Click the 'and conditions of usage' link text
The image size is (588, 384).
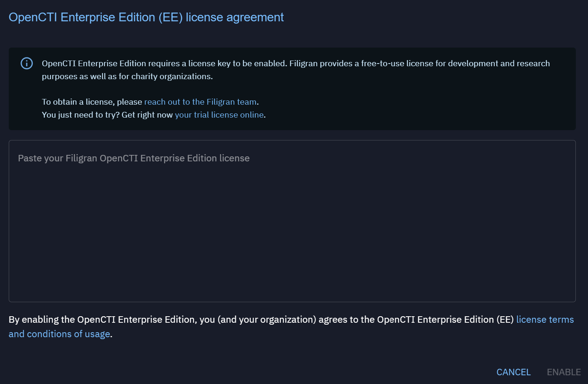59,334
